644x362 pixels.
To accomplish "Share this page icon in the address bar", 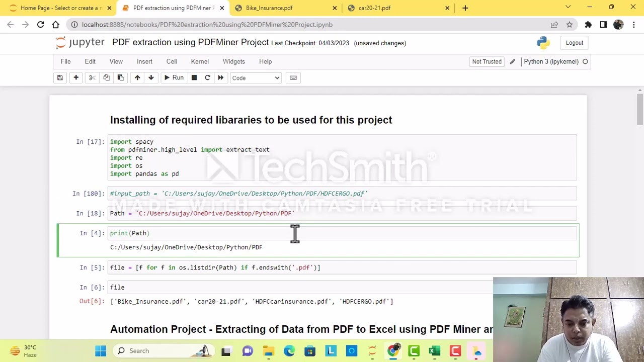I will coord(554,25).
